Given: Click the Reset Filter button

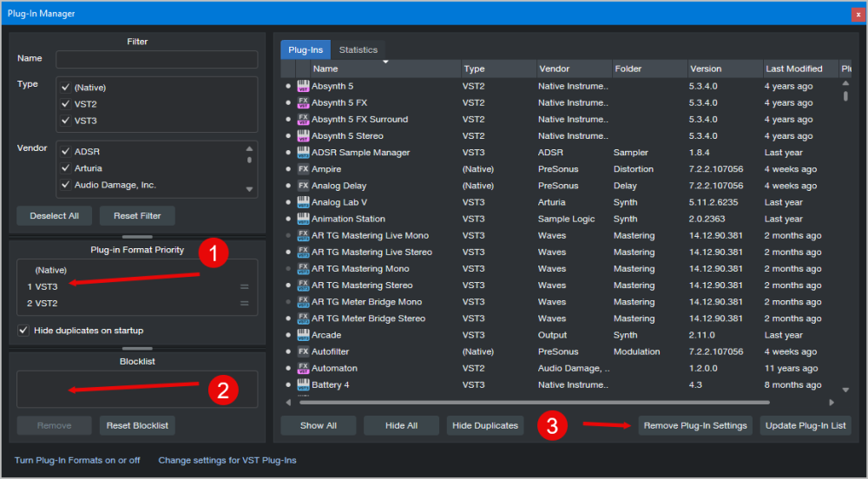Looking at the screenshot, I should pyautogui.click(x=137, y=216).
